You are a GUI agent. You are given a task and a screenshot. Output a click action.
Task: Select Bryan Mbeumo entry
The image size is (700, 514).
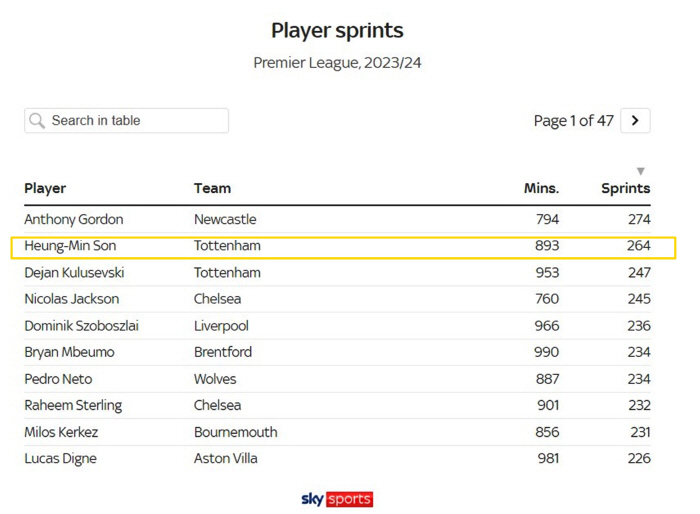click(70, 352)
